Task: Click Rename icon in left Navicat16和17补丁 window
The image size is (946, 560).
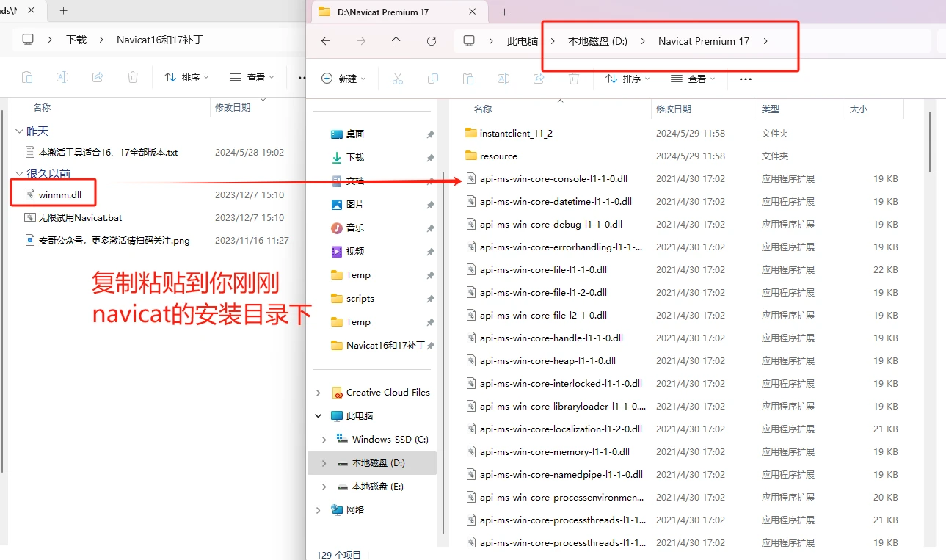Action: pos(62,77)
